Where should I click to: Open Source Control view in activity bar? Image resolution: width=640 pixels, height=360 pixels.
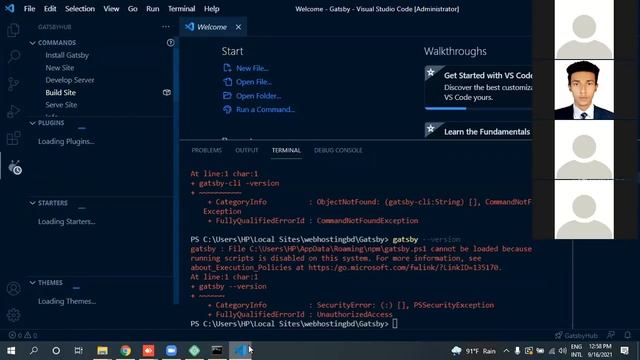click(13, 84)
